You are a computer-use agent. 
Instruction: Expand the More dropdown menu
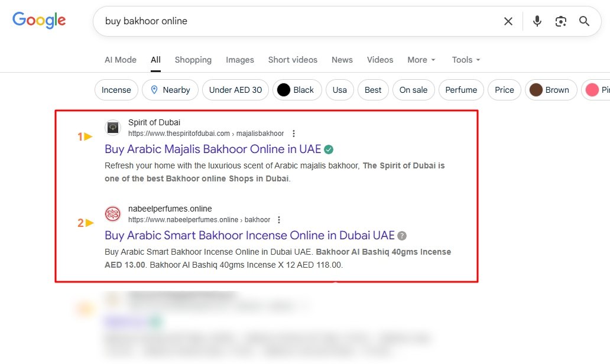pyautogui.click(x=421, y=60)
